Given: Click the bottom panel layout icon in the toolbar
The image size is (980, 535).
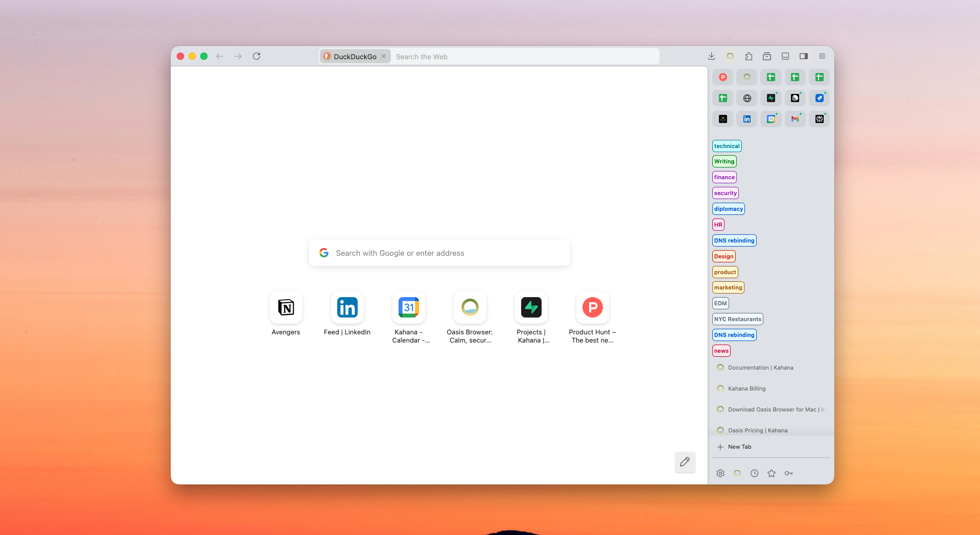Looking at the screenshot, I should (x=785, y=56).
